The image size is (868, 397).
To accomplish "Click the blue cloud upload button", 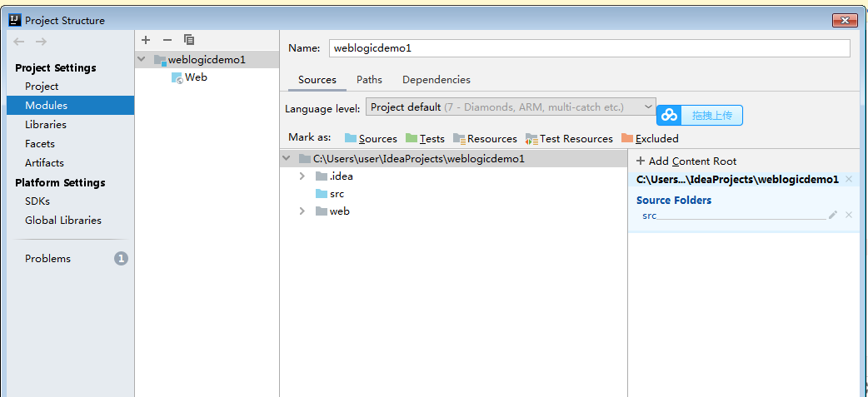I will pos(699,115).
